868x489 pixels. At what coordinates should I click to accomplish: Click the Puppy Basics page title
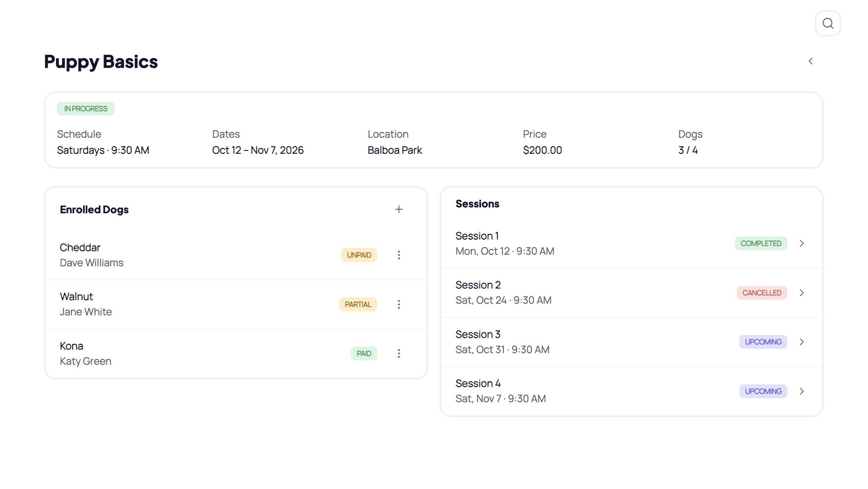coord(101,61)
